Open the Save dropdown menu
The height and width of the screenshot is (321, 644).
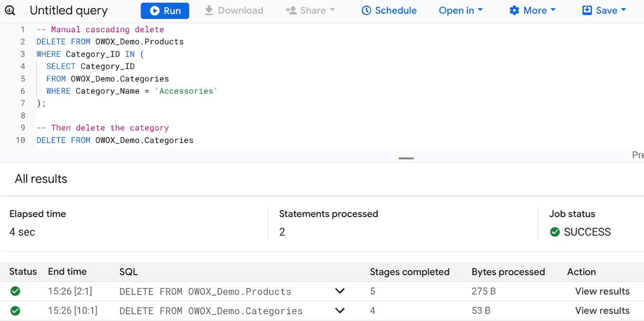click(604, 10)
